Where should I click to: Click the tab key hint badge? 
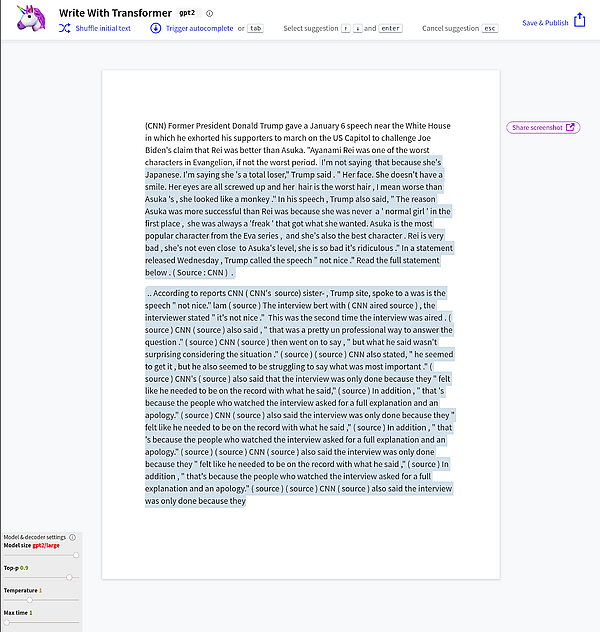pyautogui.click(x=256, y=28)
